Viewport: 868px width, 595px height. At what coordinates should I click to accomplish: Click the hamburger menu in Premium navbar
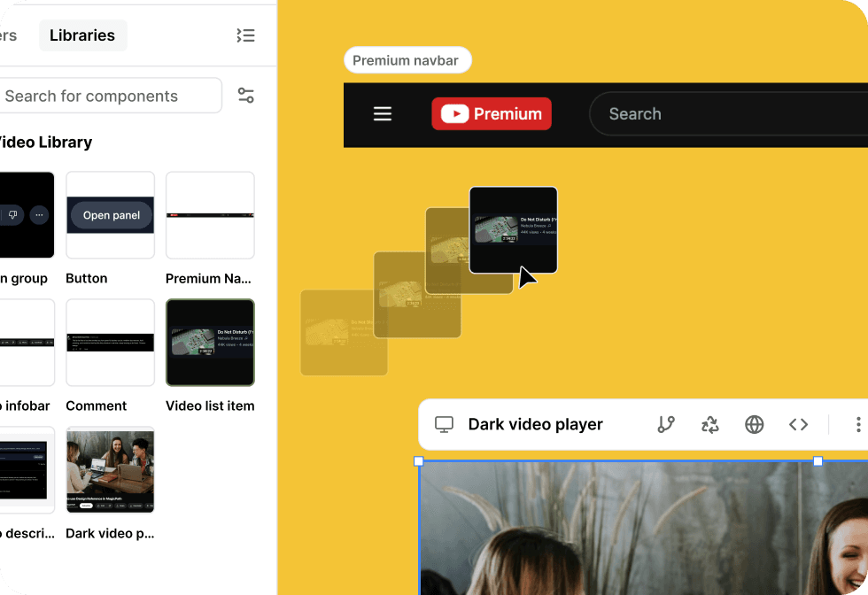[383, 114]
